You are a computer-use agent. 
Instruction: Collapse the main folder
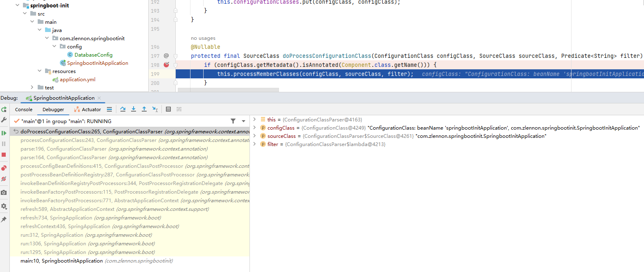[32, 22]
